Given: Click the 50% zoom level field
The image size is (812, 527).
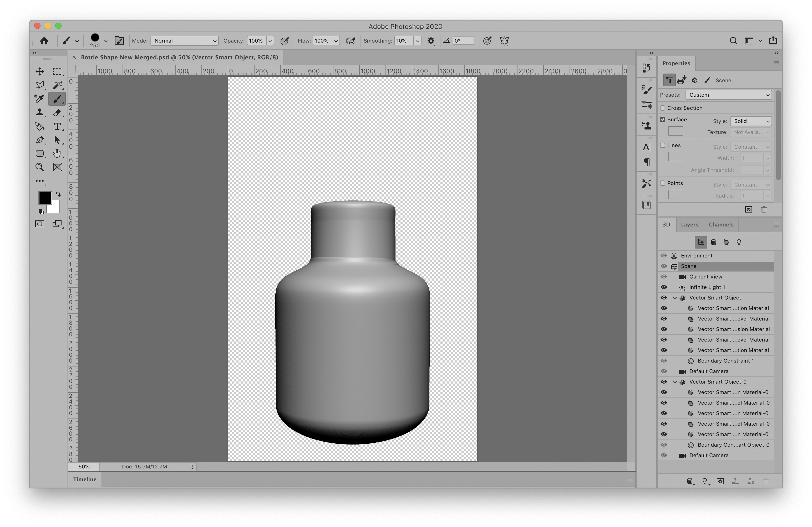Looking at the screenshot, I should tap(84, 467).
